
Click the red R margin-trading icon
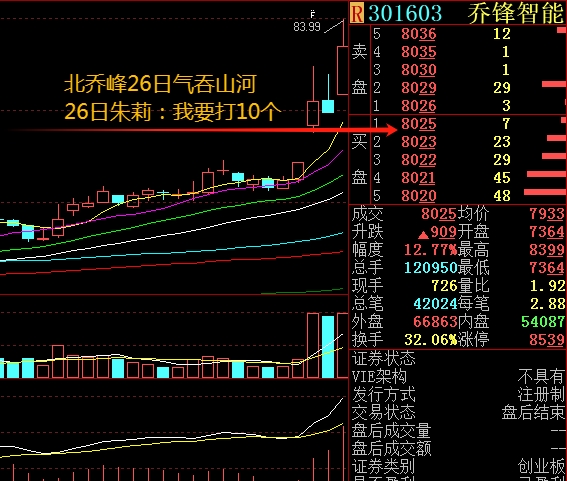(357, 13)
